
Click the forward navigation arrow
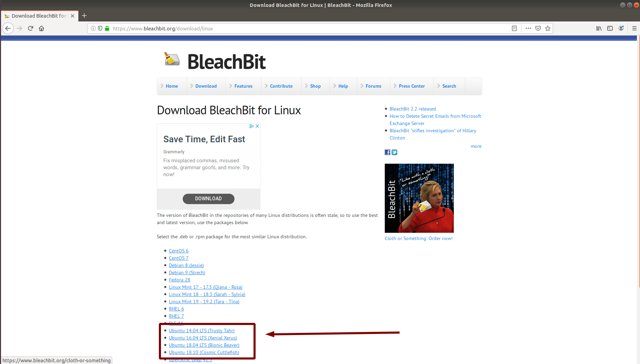(19, 28)
